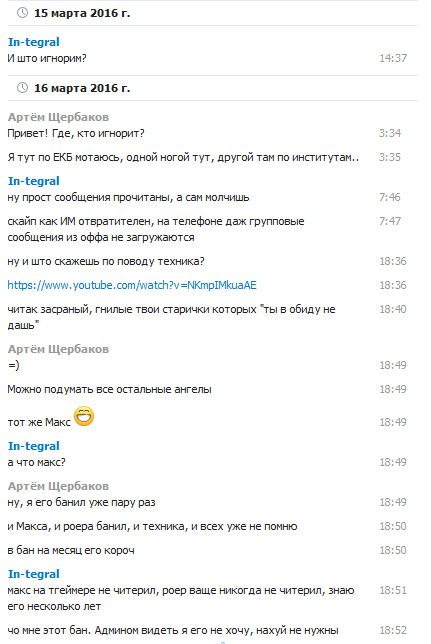
Task: Click the message 'Можно подумать все остальные ангелы'
Action: tap(109, 389)
